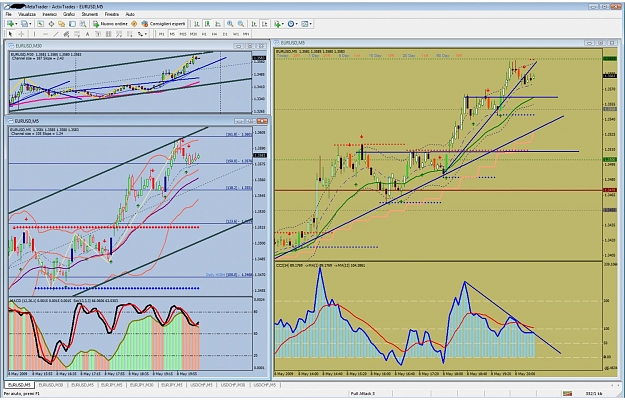Set timeframe to M1
Screen dimensions: 625x400
pyautogui.click(x=161, y=34)
